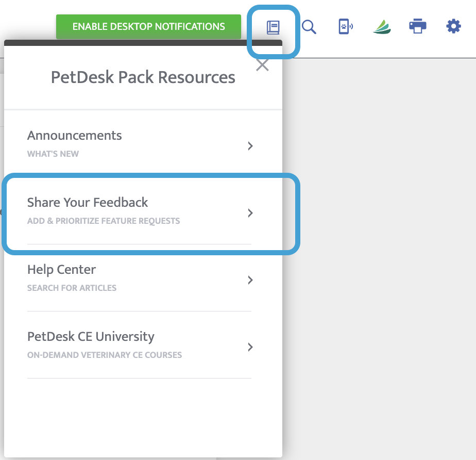The image size is (476, 460).
Task: Click chevron beside Share Your Feedback
Action: (x=250, y=213)
